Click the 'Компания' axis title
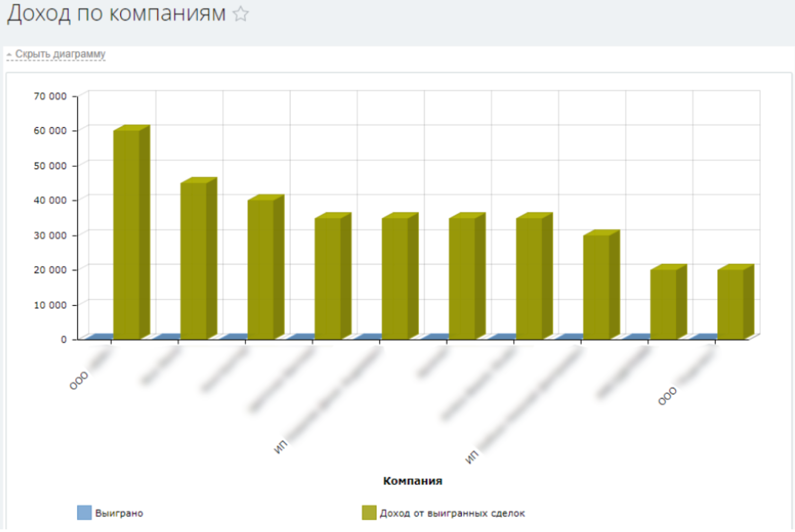This screenshot has width=795, height=532. point(413,481)
